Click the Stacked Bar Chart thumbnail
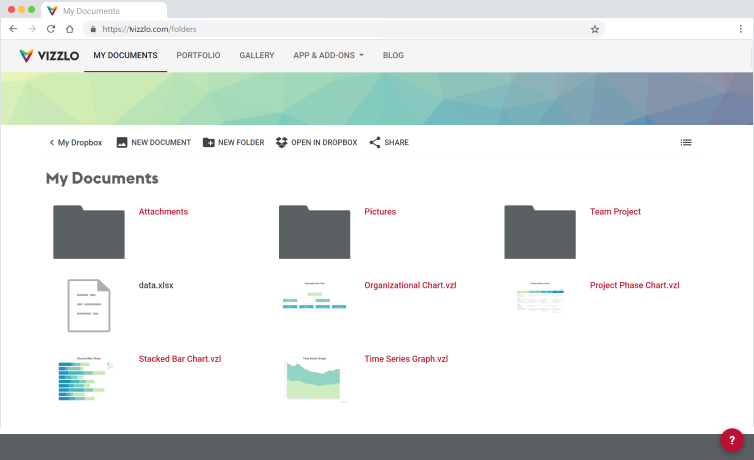 pos(86,378)
